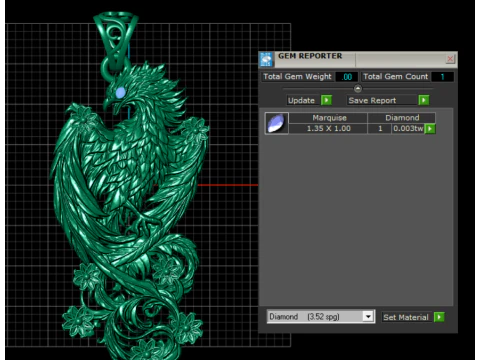Open the Diamond (3.52 spg) material dropdown

[x=368, y=316]
